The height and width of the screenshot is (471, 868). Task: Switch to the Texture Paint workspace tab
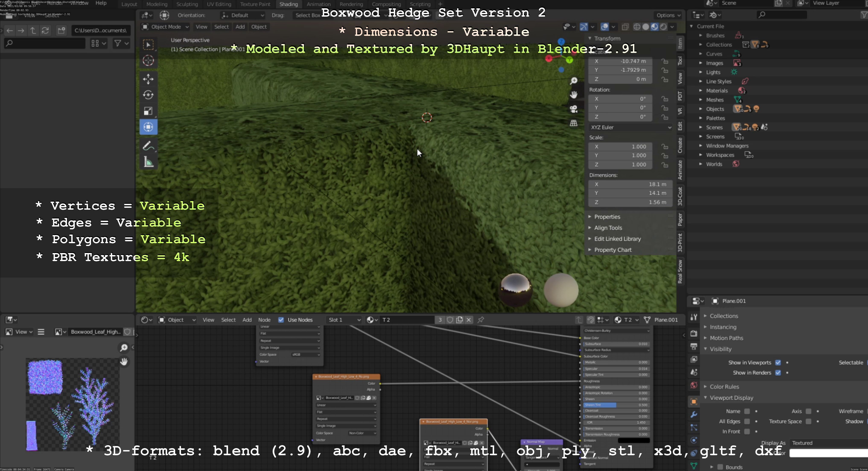click(255, 4)
